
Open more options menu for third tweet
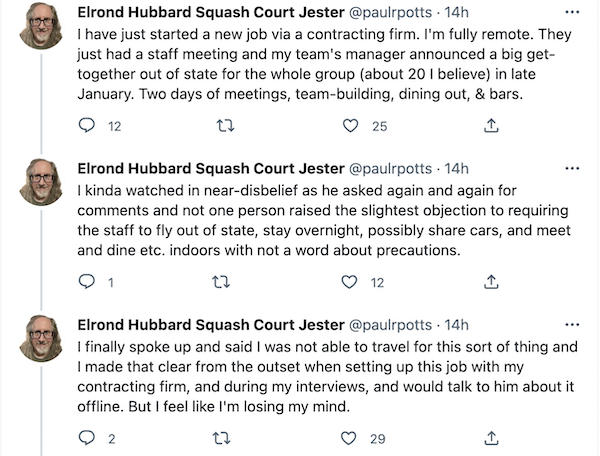(x=572, y=325)
